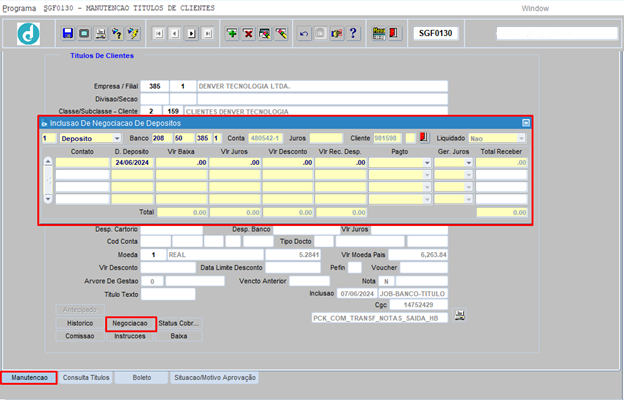Screen dimensions: 624x400
Task: Expand the Liquidado dropdown
Action: click(x=520, y=138)
